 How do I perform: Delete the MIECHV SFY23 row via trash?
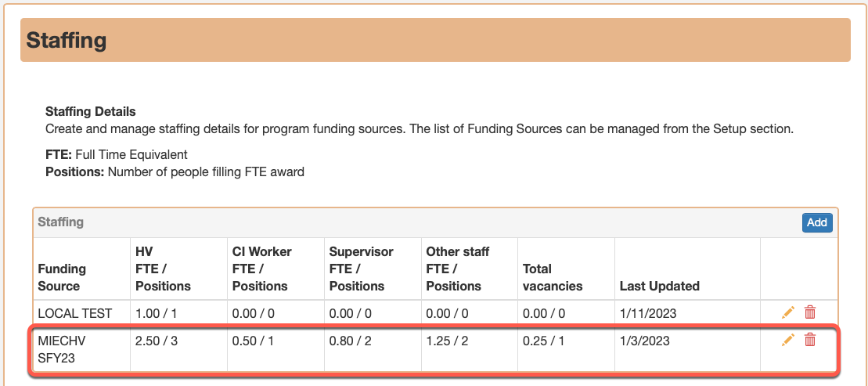click(x=810, y=340)
